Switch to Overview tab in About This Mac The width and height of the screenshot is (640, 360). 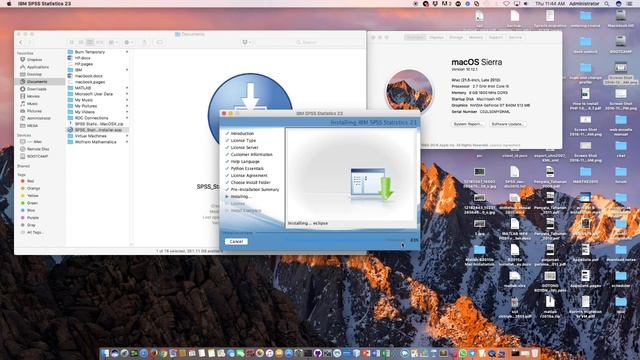pos(416,37)
